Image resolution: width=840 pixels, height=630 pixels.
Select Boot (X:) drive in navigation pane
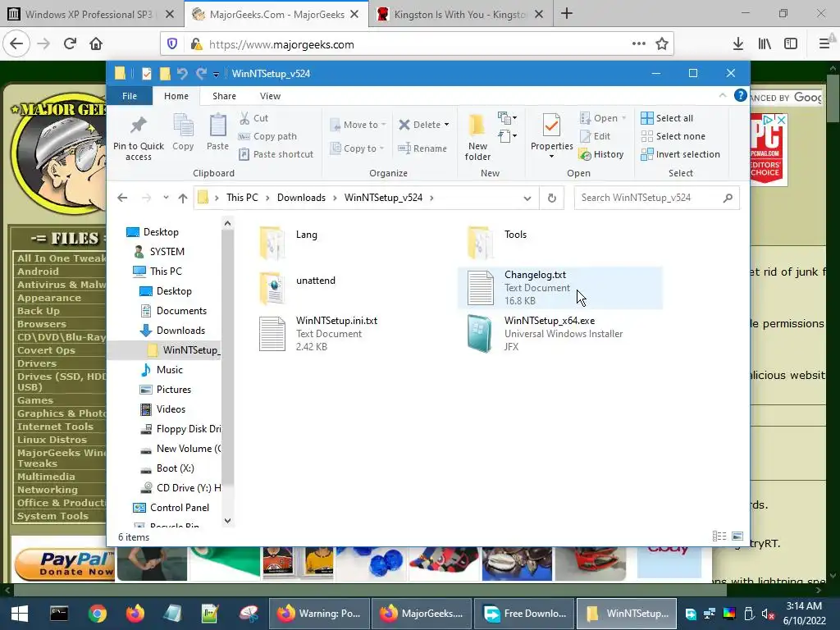[175, 468]
